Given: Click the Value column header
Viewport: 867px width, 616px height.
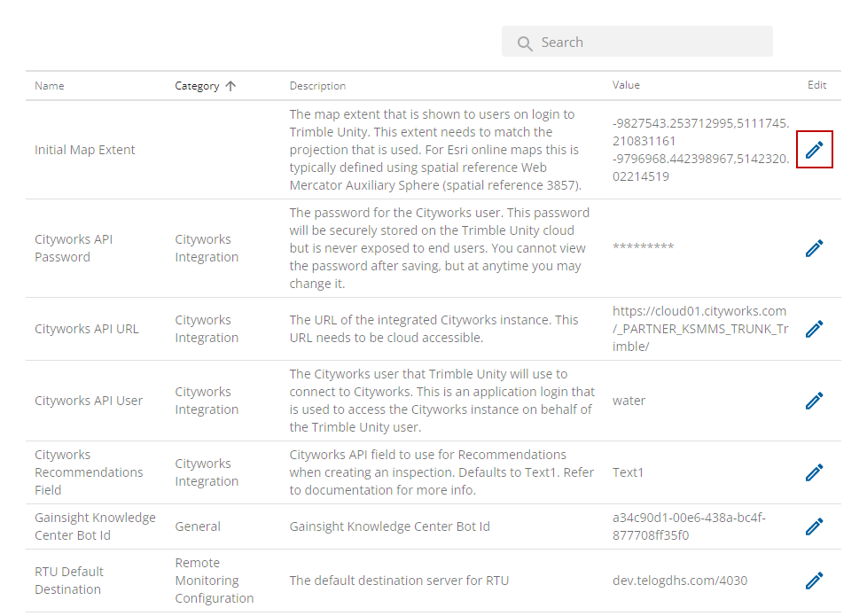Looking at the screenshot, I should [626, 84].
